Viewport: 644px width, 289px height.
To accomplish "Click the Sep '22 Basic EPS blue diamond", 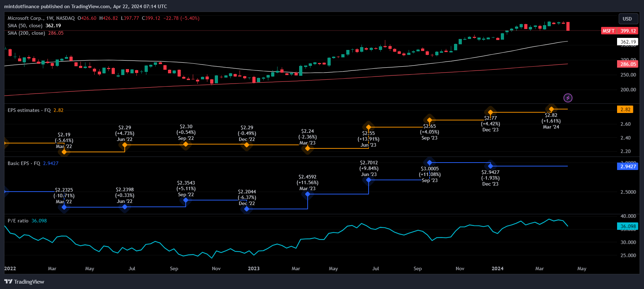I will coord(186,200).
